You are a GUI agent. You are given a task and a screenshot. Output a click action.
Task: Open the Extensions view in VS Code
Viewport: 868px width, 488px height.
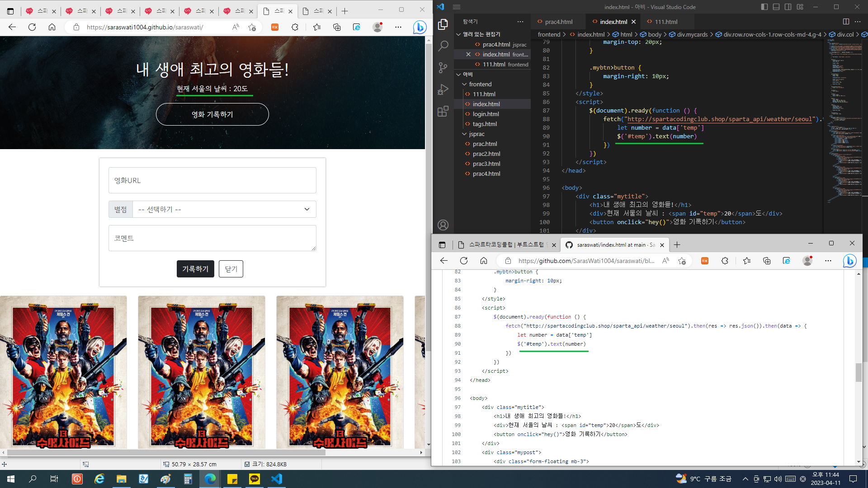click(x=443, y=111)
